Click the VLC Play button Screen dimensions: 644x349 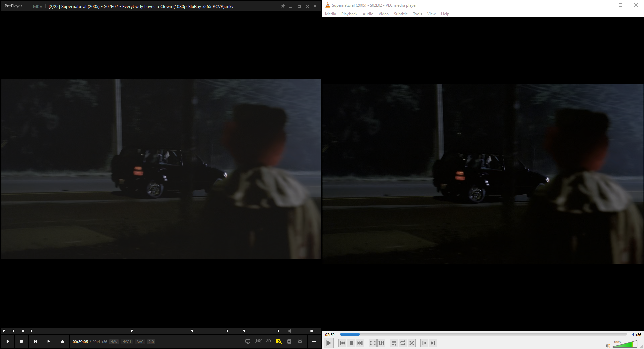click(329, 343)
